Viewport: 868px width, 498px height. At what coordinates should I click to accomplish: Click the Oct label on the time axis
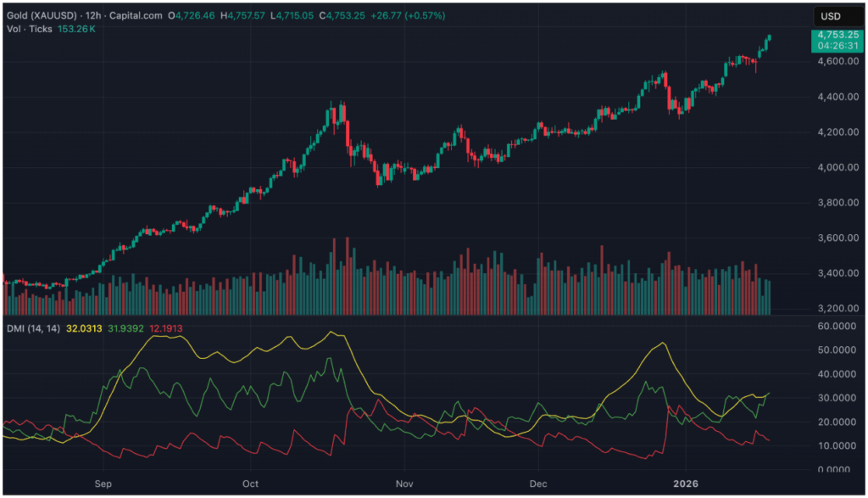[249, 484]
